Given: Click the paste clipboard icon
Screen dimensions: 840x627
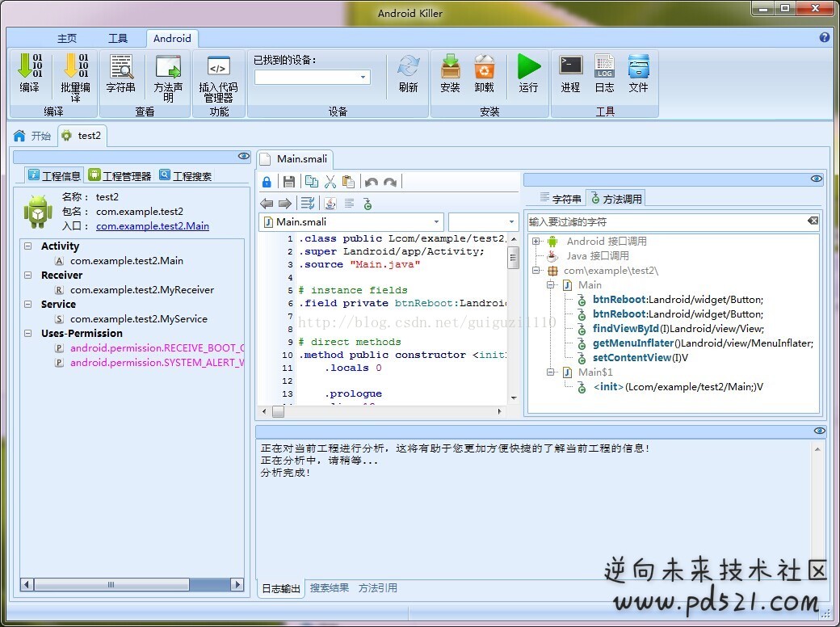Looking at the screenshot, I should tap(348, 183).
